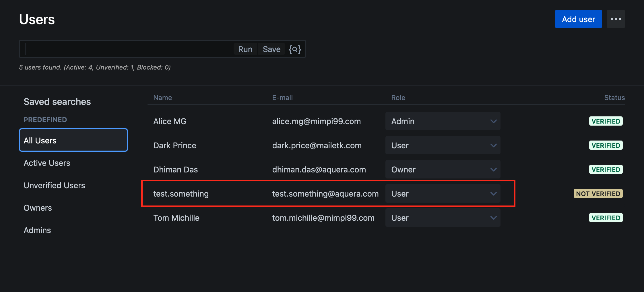Click Dark Prince's VERIFIED badge

click(x=606, y=145)
